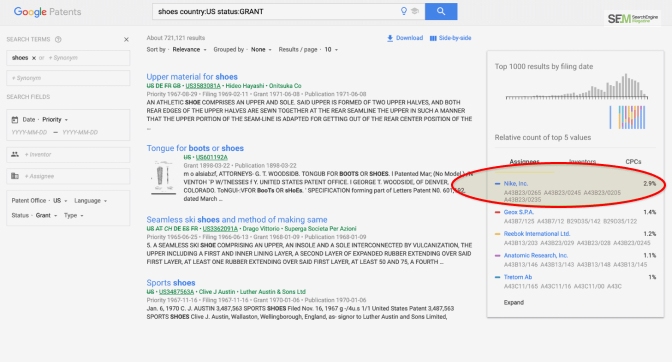The width and height of the screenshot is (672, 362).
Task: Open the Sort by Relevance dropdown
Action: tap(189, 50)
